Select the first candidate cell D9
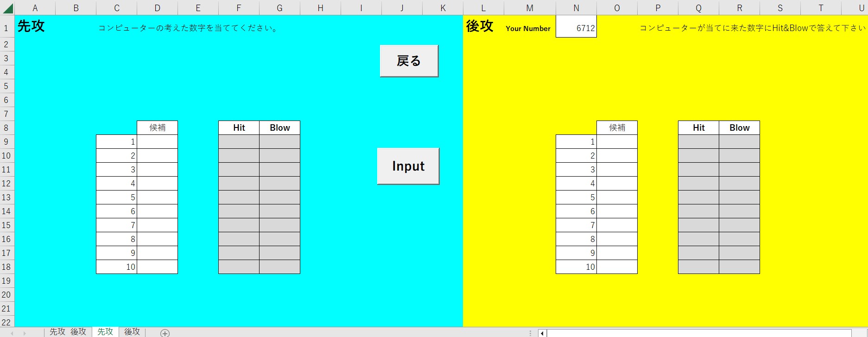The height and width of the screenshot is (337, 868). click(x=157, y=141)
